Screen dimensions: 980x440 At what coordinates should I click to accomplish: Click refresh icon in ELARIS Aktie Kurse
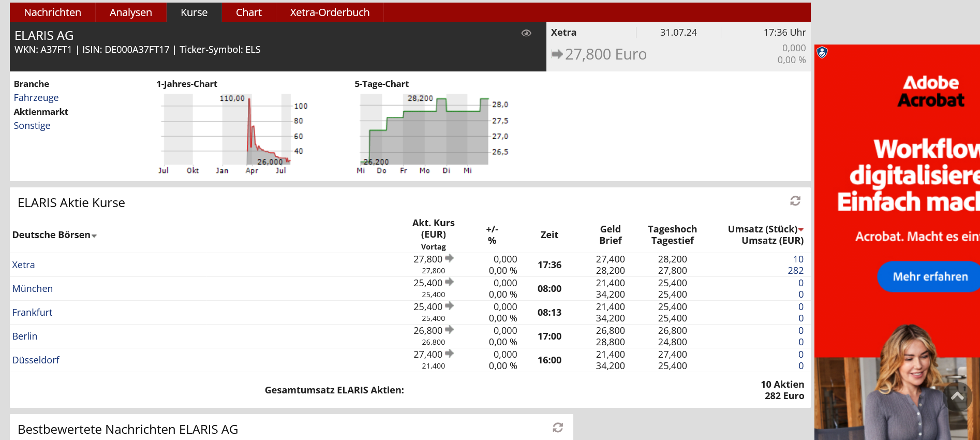click(795, 201)
